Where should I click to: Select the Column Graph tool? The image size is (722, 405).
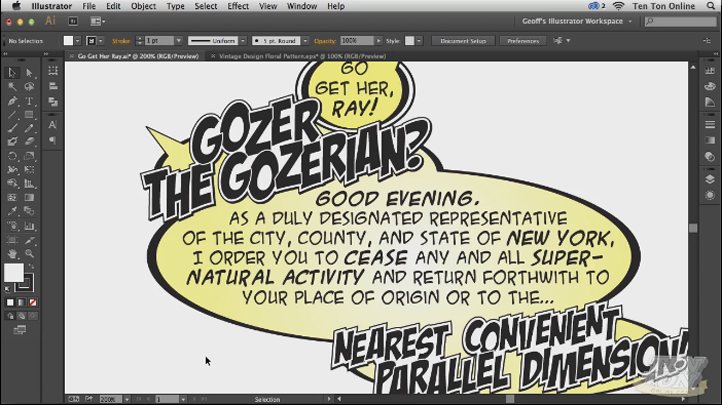click(x=29, y=226)
